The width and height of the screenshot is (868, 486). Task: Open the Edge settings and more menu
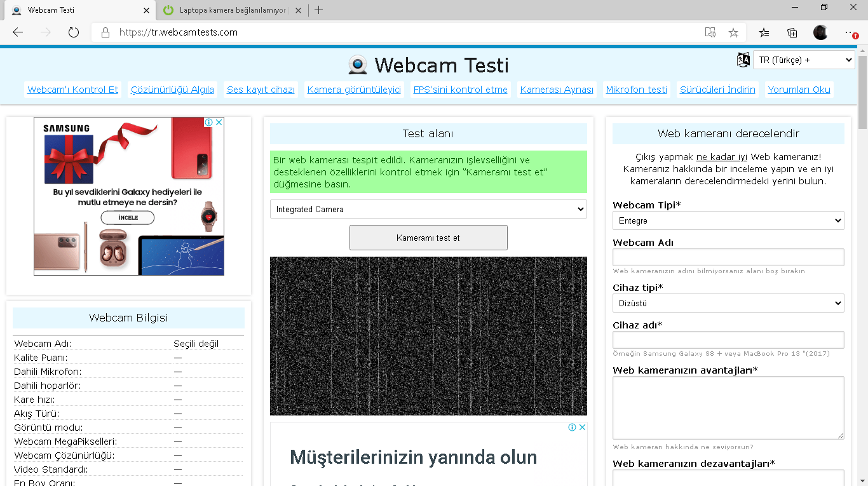coord(850,32)
